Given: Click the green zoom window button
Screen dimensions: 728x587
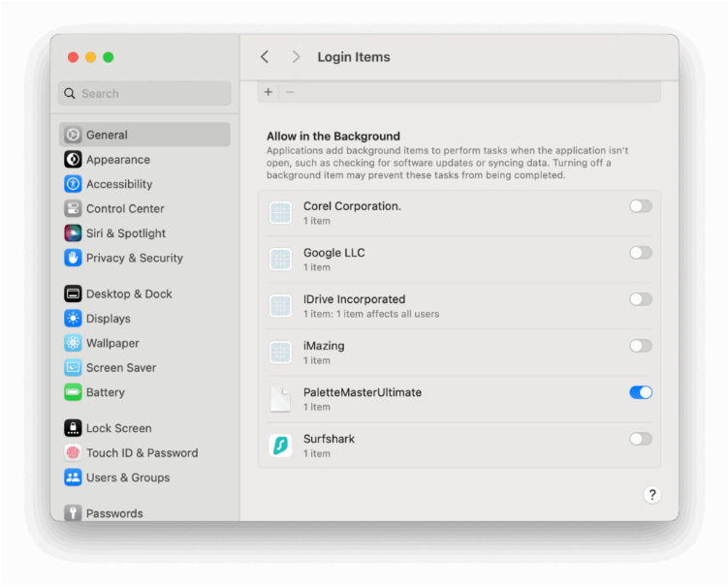Looking at the screenshot, I should pos(109,57).
